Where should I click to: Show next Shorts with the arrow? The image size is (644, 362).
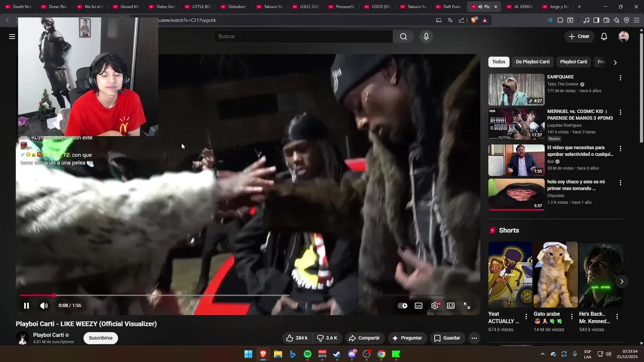(x=621, y=282)
